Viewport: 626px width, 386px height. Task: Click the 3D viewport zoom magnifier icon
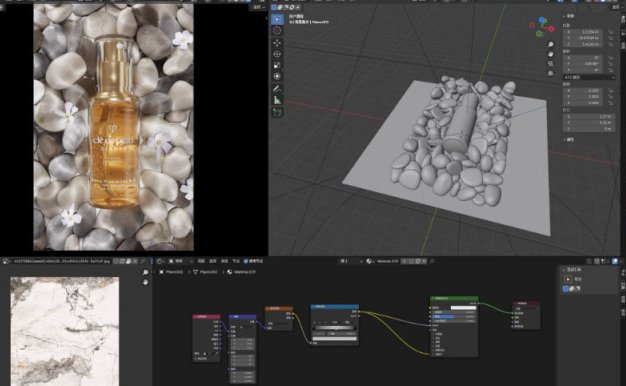pos(551,44)
